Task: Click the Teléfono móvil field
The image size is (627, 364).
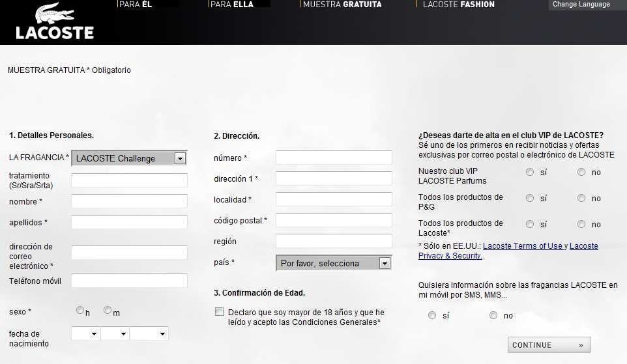Action: (129, 281)
